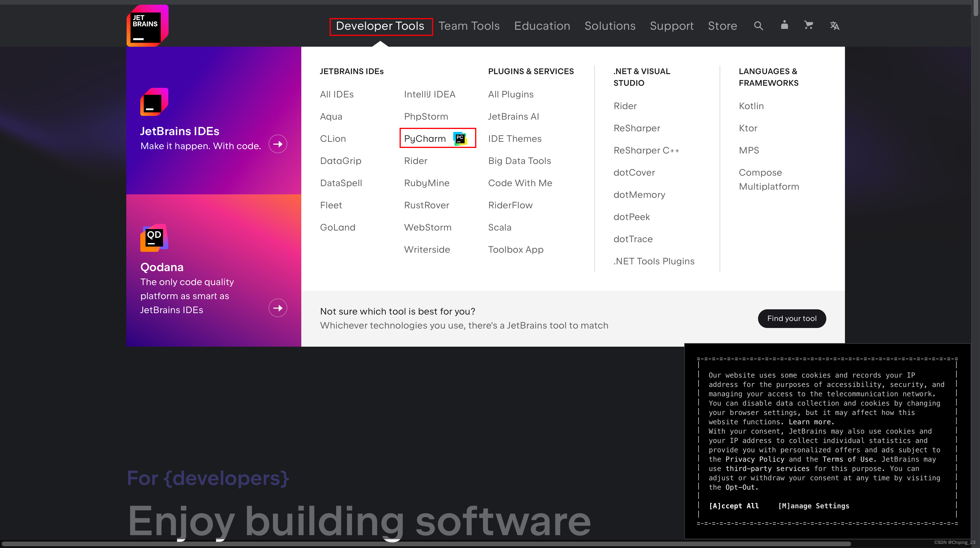Select the Team Tools menu item
The width and height of the screenshot is (980, 548).
point(469,26)
